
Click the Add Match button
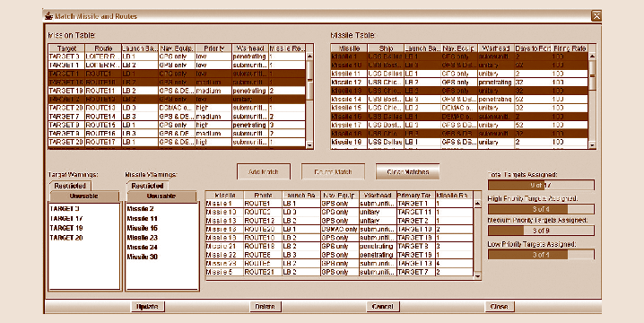264,171
